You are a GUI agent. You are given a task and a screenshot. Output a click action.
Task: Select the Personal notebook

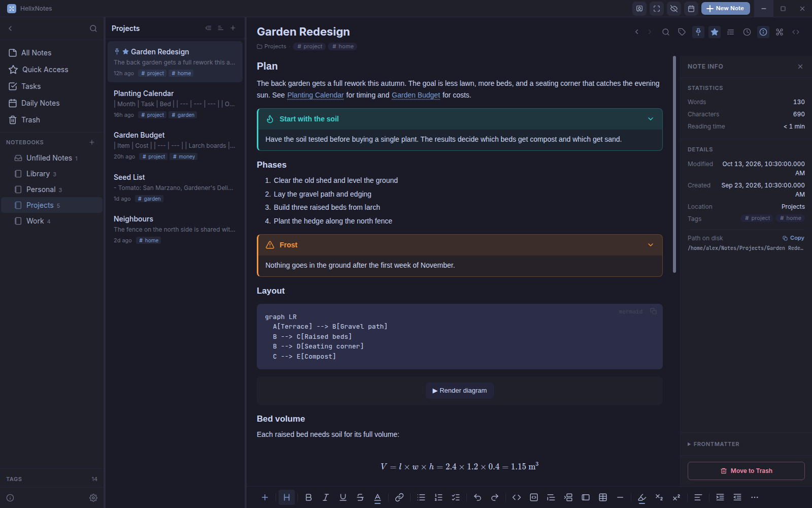pos(51,189)
